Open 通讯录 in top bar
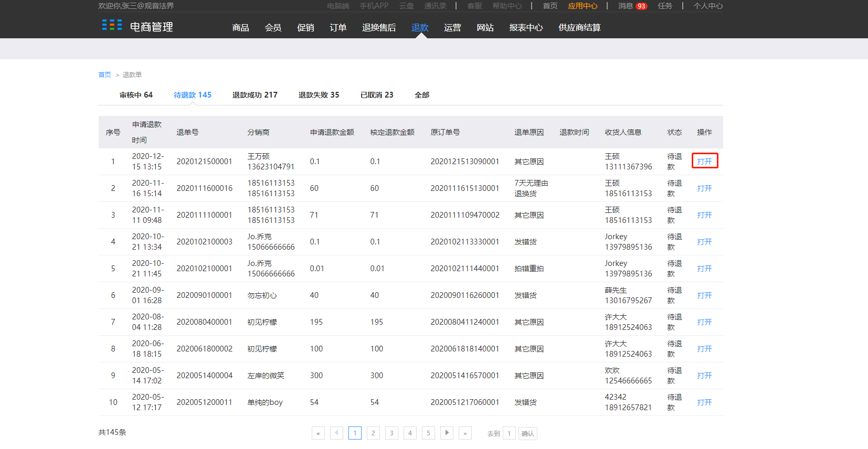This screenshot has width=868, height=449. (435, 6)
